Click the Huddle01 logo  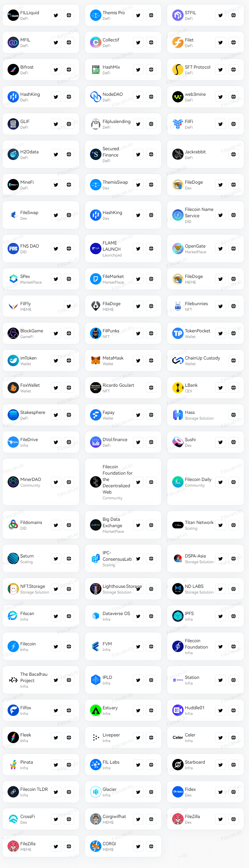(178, 710)
